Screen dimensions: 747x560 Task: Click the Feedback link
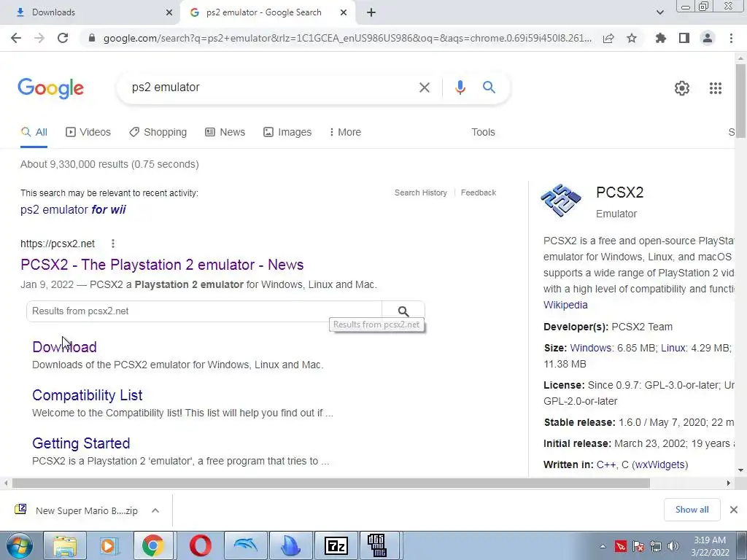pos(479,192)
